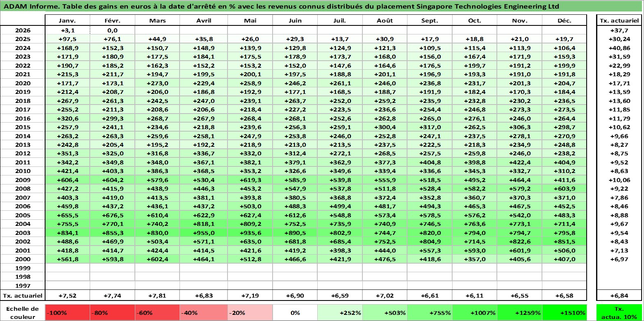The width and height of the screenshot is (644, 321).
Task: Click the 'Sept.' column header
Action: (x=430, y=20)
